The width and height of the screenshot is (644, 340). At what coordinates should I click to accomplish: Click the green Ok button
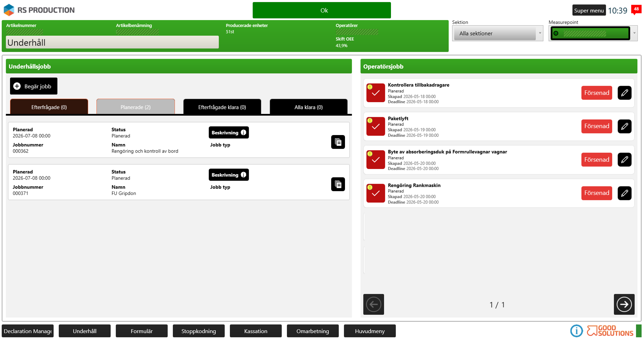click(321, 10)
